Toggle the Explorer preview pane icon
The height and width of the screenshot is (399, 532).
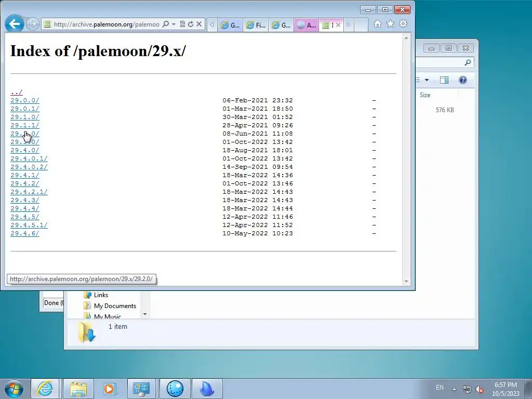[444, 80]
